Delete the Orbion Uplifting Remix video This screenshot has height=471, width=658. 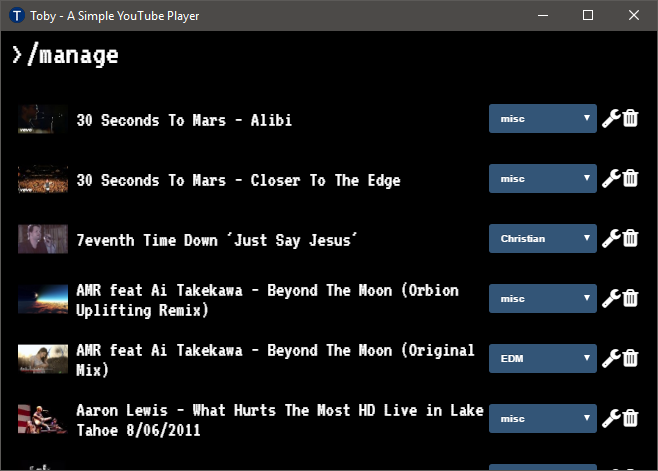[630, 298]
